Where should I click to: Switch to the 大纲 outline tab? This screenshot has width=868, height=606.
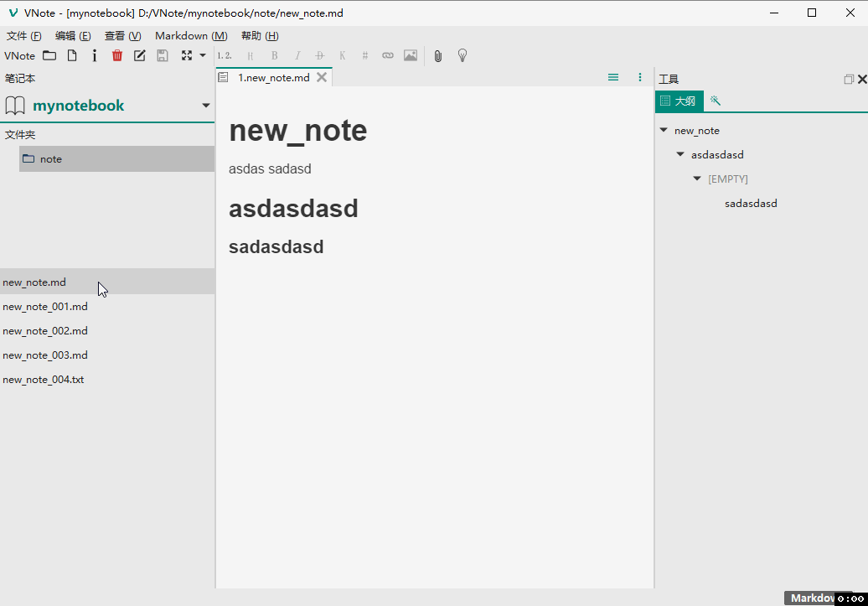[679, 101]
